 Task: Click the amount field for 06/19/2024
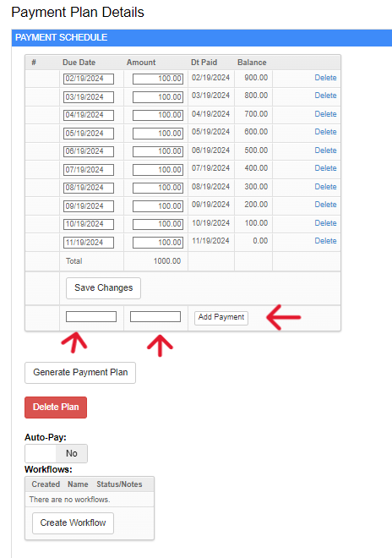pos(158,151)
